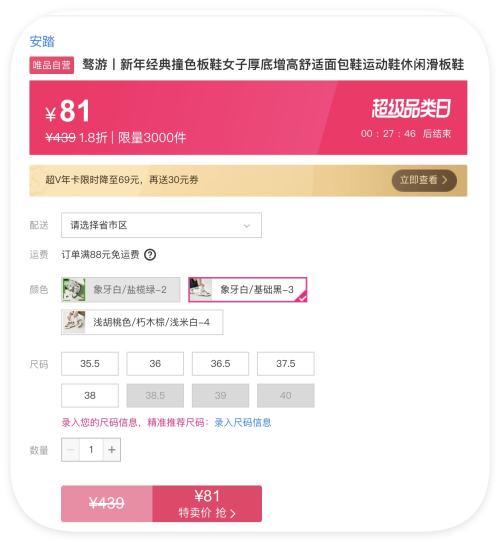Select the 象牙白/盐橄绿-2 color thumbnail

pos(74,289)
